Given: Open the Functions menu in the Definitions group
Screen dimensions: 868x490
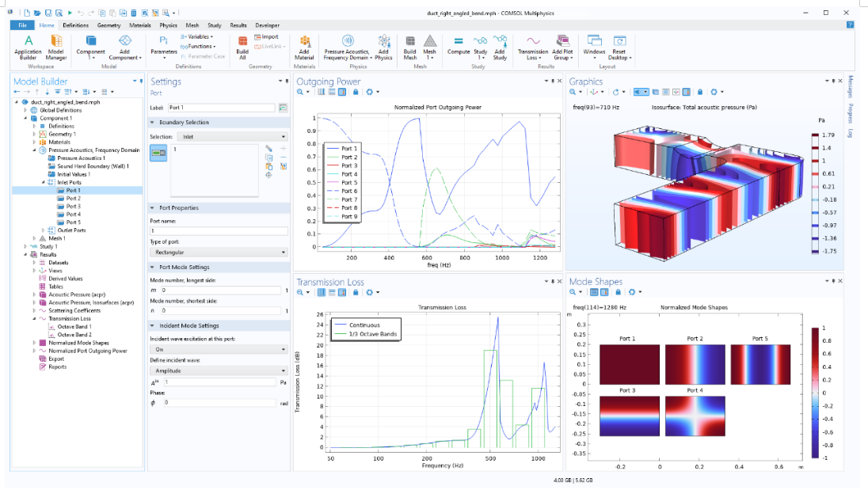Looking at the screenshot, I should coord(198,47).
